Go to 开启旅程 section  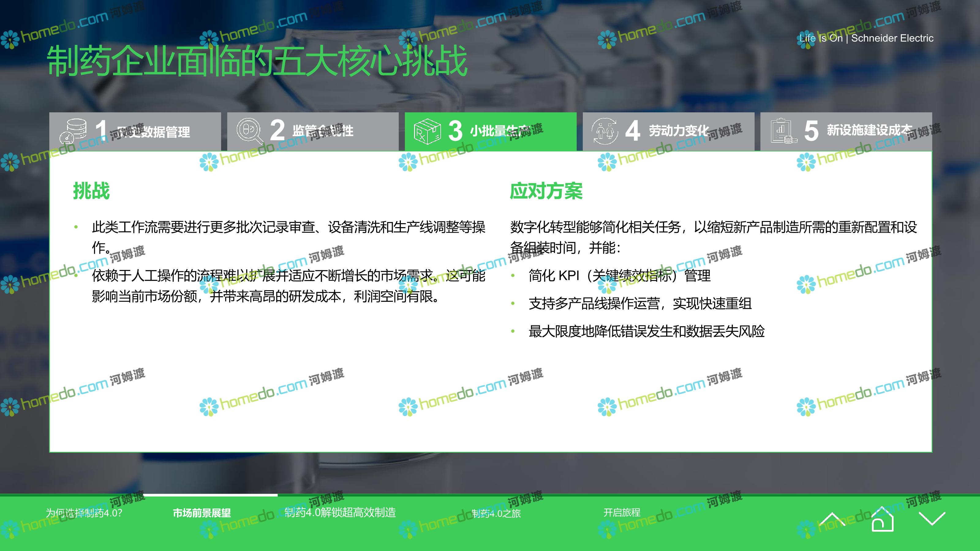[622, 513]
